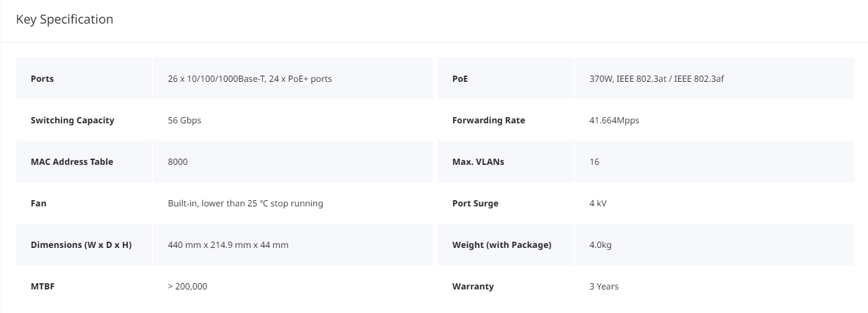This screenshot has width=868, height=313.
Task: Click the 56 Gbps value
Action: click(185, 120)
